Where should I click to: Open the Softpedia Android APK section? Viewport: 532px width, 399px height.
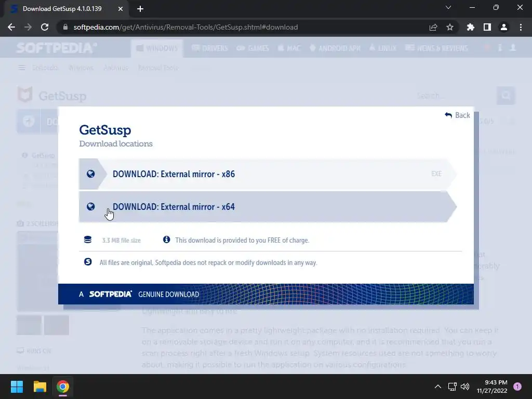[335, 48]
